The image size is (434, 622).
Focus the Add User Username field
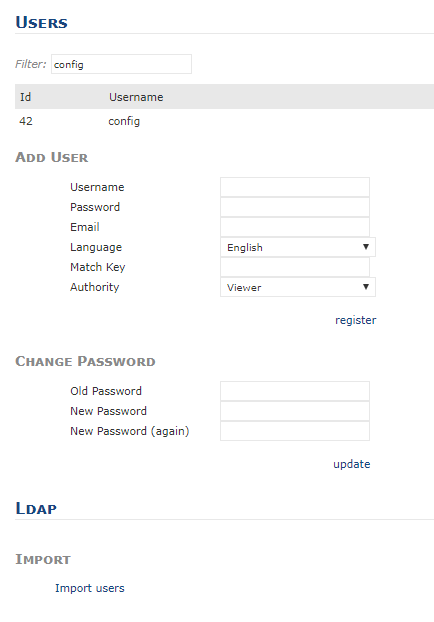pos(295,187)
